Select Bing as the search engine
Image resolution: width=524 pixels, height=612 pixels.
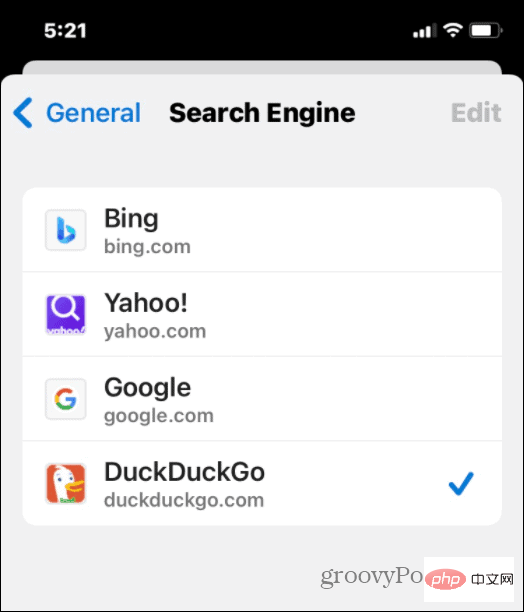262,230
